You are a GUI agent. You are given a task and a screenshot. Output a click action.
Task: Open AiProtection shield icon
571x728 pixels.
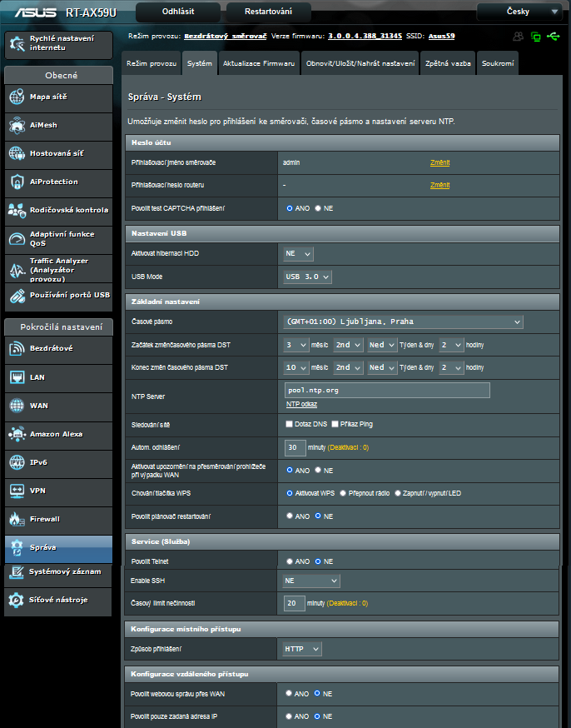(17, 182)
